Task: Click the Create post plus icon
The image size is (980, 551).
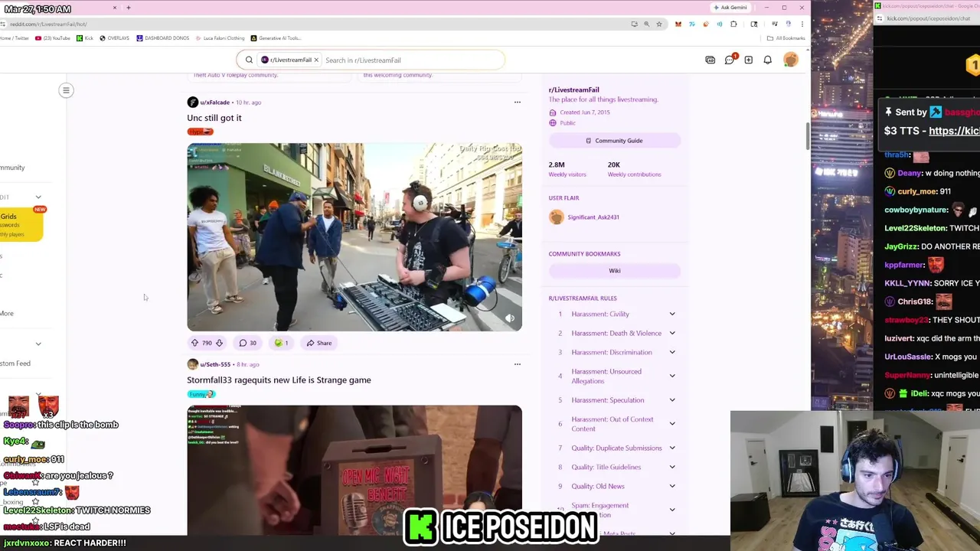Action: pos(748,60)
